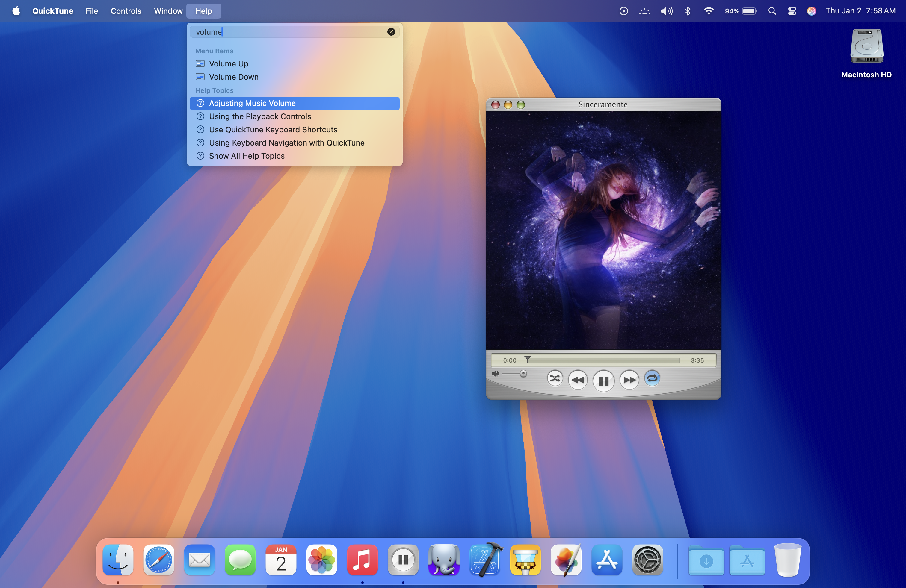
Task: Click the Wi-Fi menu bar icon
Action: coord(709,11)
